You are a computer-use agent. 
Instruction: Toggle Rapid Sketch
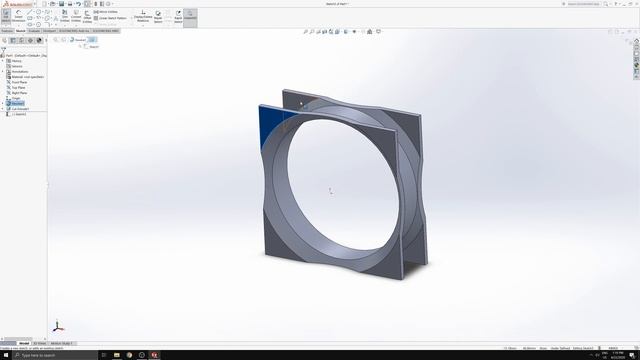point(178,16)
